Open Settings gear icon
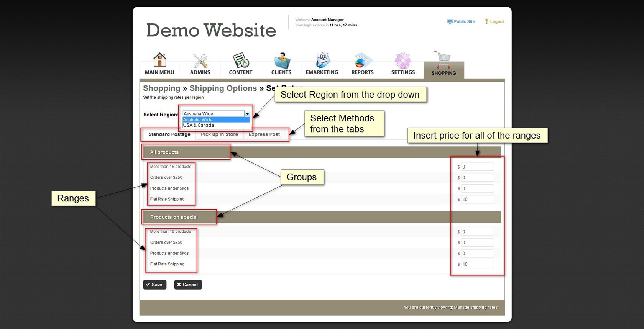 click(x=403, y=61)
